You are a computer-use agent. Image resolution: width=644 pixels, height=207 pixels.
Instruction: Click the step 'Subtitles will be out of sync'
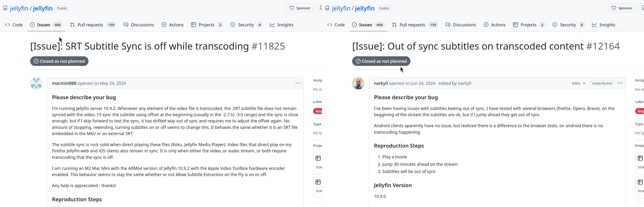(409, 172)
